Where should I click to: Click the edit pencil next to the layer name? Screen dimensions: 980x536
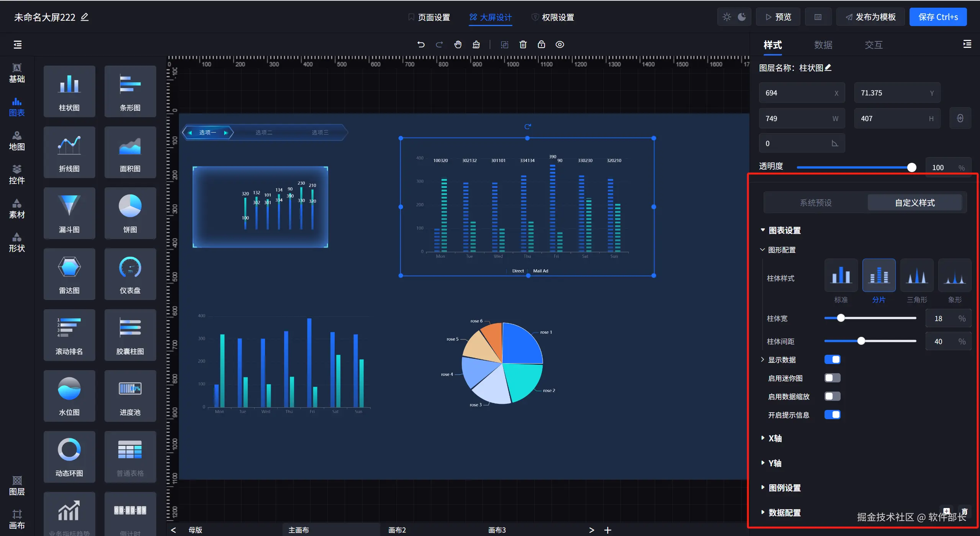(828, 68)
